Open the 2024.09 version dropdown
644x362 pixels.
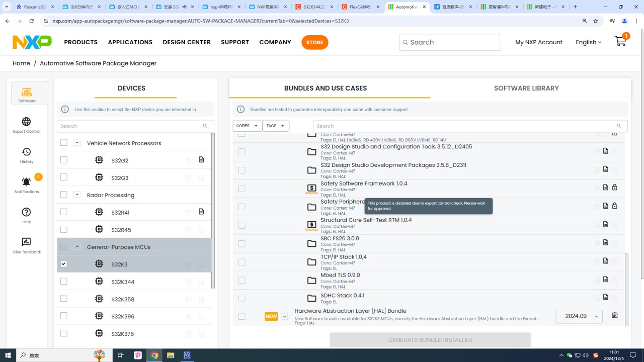point(579,316)
